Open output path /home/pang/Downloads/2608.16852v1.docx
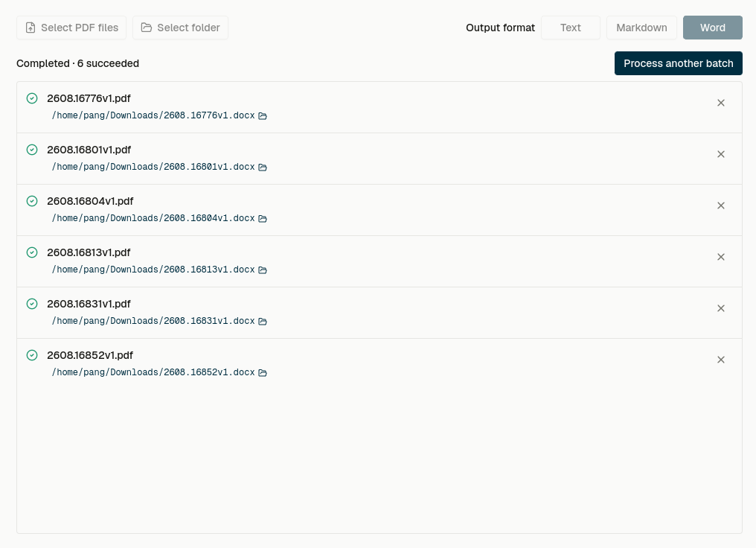Viewport: 756px width, 548px height. coord(153,372)
